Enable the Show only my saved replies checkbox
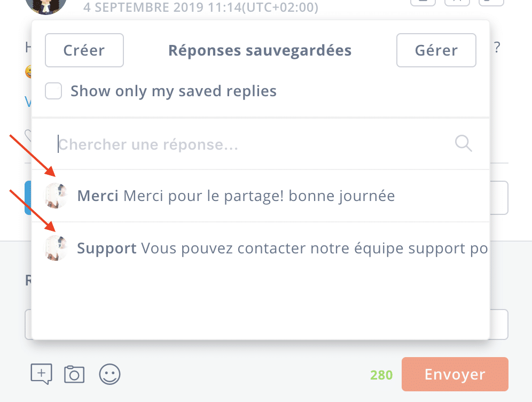This screenshot has width=532, height=402. click(x=53, y=91)
